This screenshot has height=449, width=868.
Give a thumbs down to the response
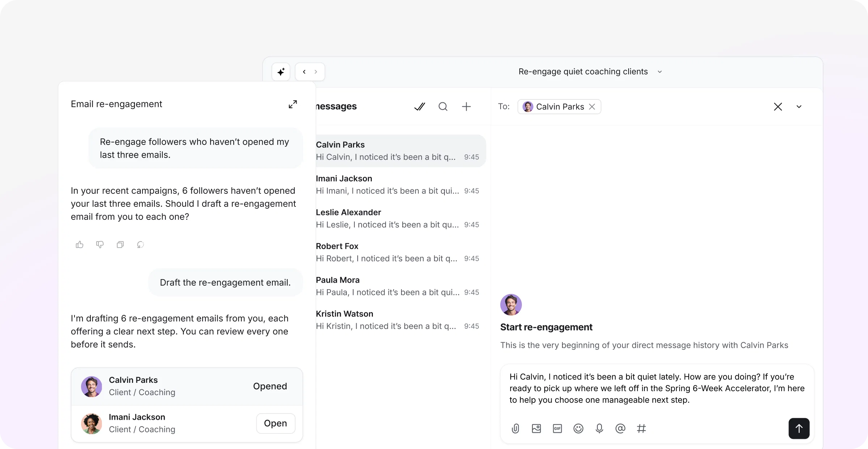(x=100, y=245)
